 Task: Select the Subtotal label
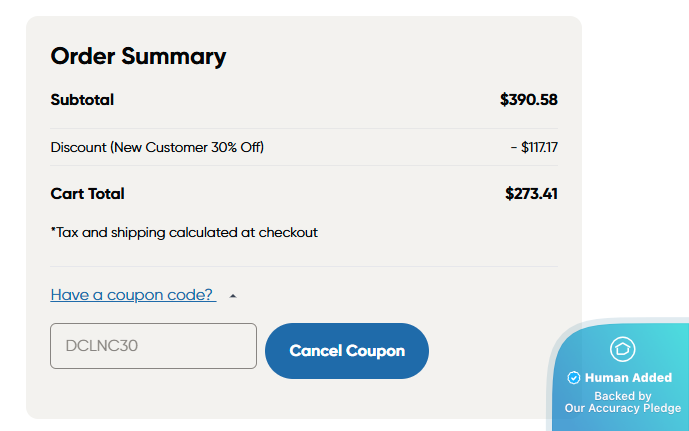click(x=82, y=100)
